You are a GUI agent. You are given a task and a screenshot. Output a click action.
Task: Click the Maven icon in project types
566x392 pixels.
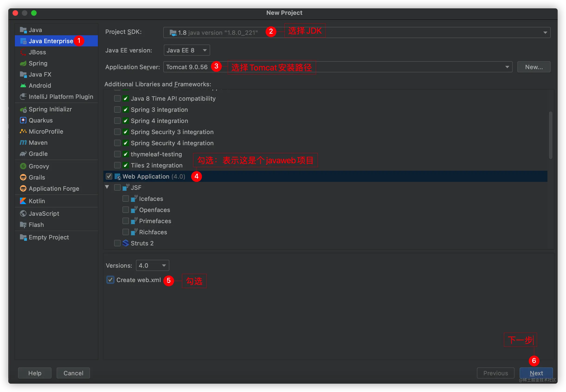(23, 142)
